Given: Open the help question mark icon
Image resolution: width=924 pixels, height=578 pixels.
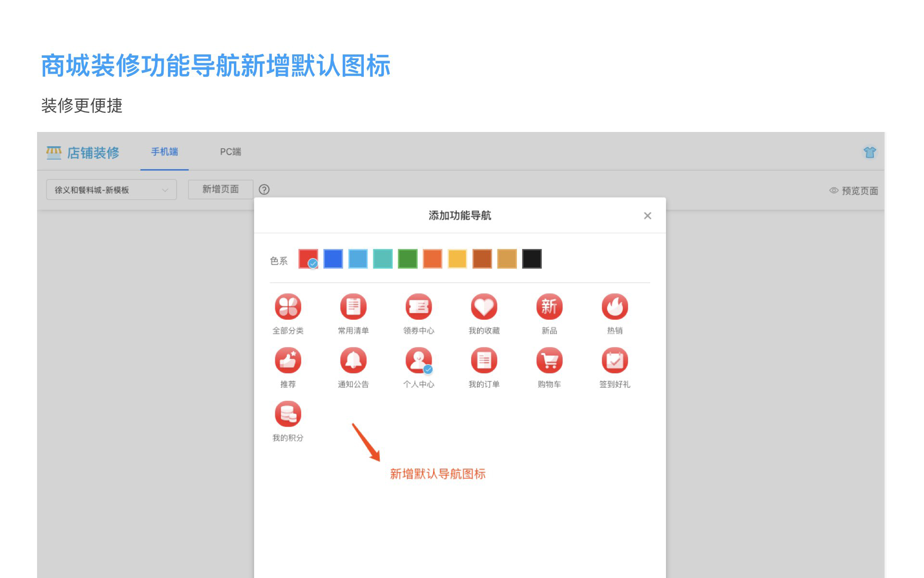Looking at the screenshot, I should point(264,190).
